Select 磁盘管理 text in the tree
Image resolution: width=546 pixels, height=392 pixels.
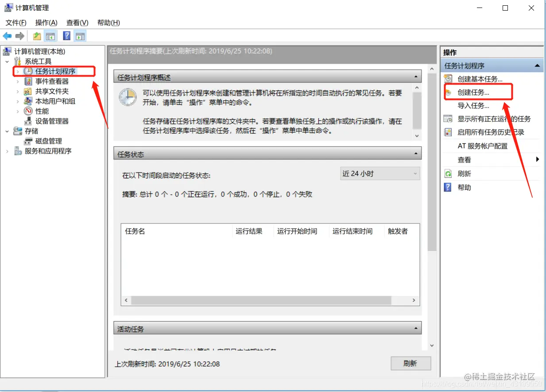coord(49,141)
